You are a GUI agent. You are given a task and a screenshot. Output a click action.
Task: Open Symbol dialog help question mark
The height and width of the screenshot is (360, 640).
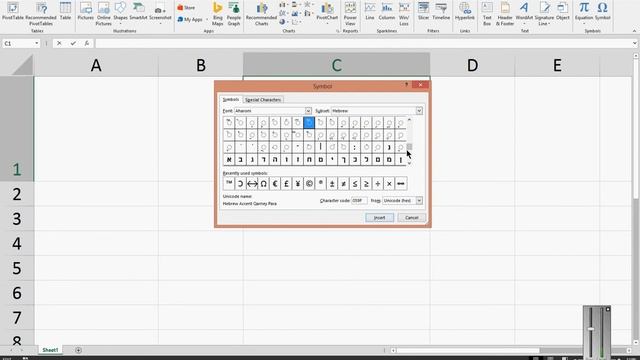[x=406, y=84]
